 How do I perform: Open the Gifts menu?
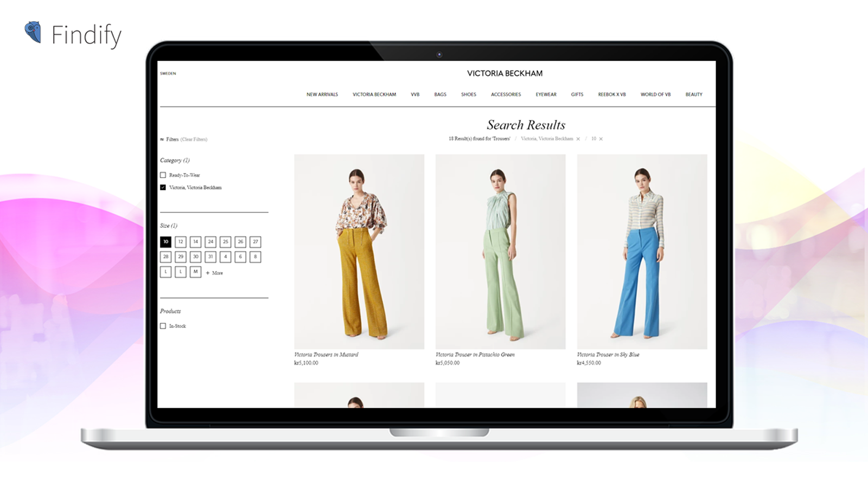pyautogui.click(x=577, y=94)
